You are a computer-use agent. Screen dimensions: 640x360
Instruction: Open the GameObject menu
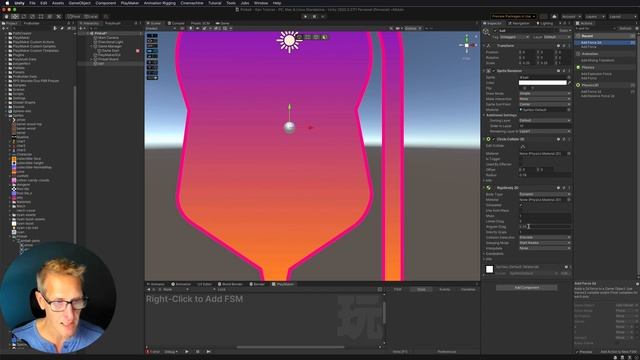click(x=80, y=3)
